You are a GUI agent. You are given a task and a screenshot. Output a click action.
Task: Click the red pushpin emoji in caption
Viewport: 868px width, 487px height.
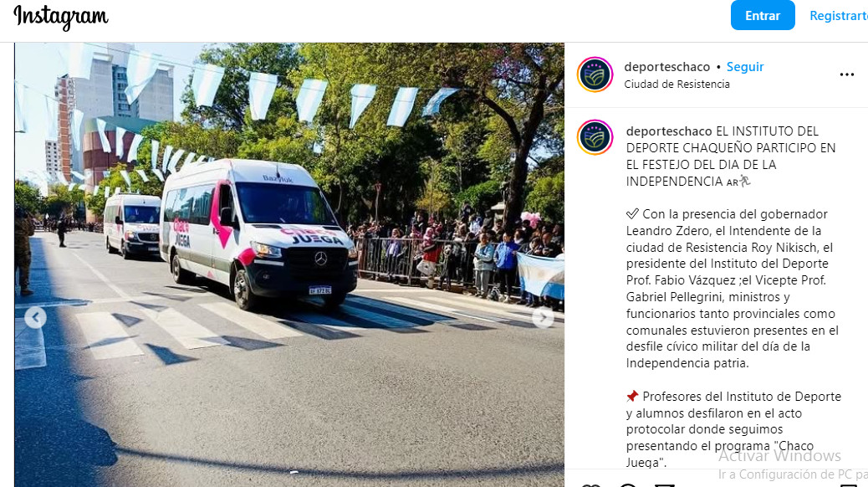coord(632,397)
